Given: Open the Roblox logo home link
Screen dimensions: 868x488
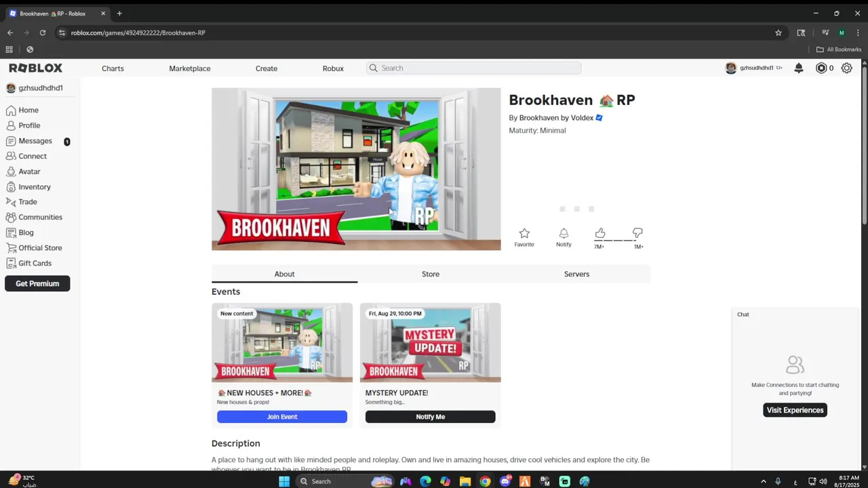Looking at the screenshot, I should tap(35, 68).
